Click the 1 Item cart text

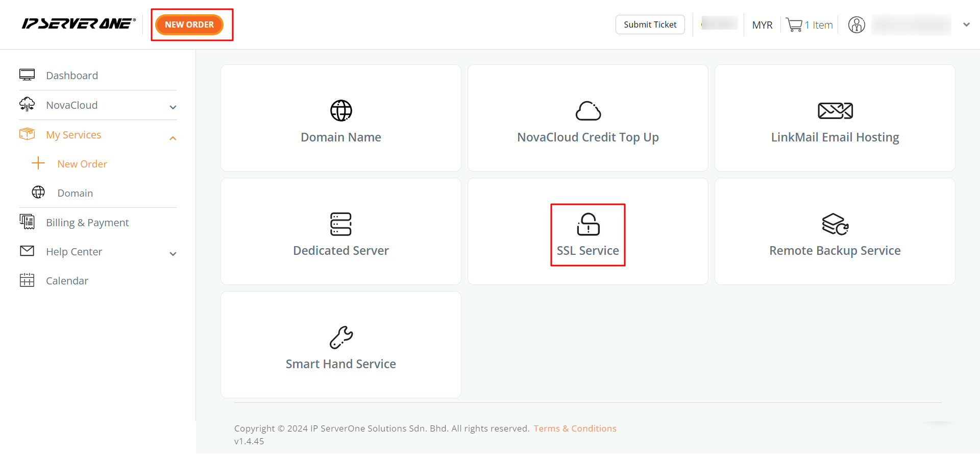point(819,25)
